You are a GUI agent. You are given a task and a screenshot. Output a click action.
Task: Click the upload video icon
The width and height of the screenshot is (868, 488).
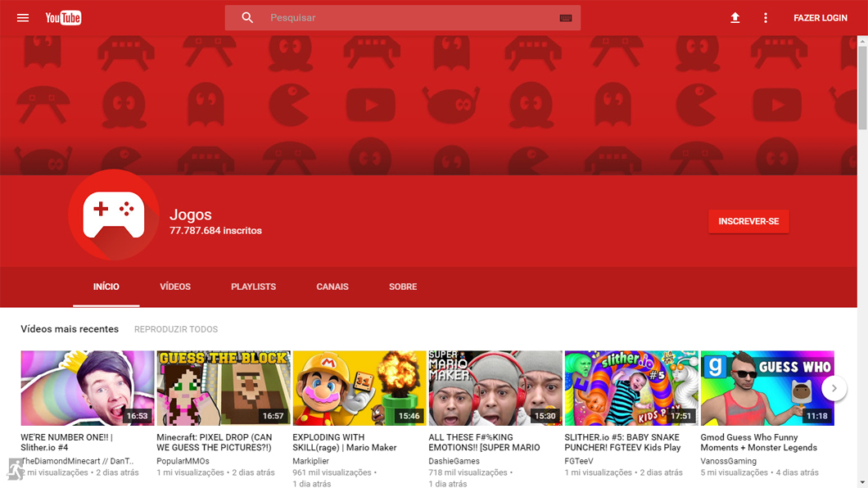tap(735, 18)
